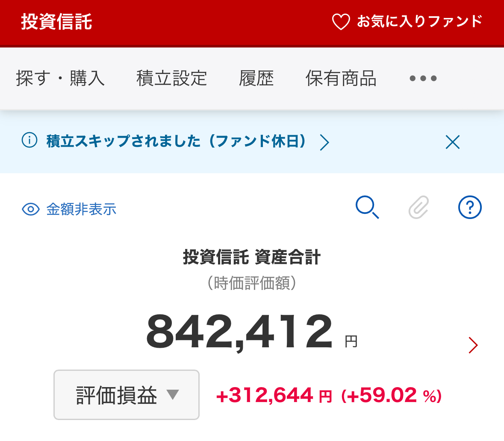This screenshot has width=504, height=441.
Task: Click the info circle notification icon
Action: coord(29,141)
